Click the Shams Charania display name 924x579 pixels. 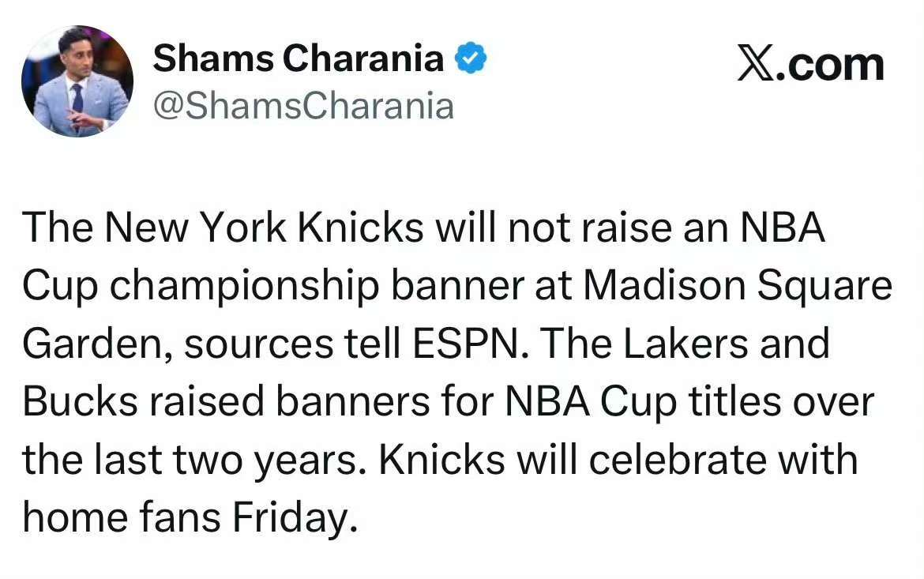299,59
